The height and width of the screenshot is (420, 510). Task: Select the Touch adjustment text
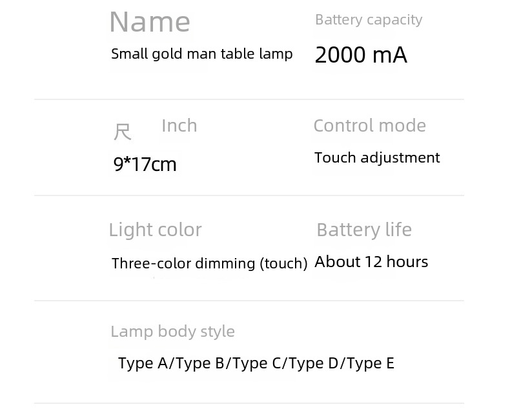pos(377,158)
